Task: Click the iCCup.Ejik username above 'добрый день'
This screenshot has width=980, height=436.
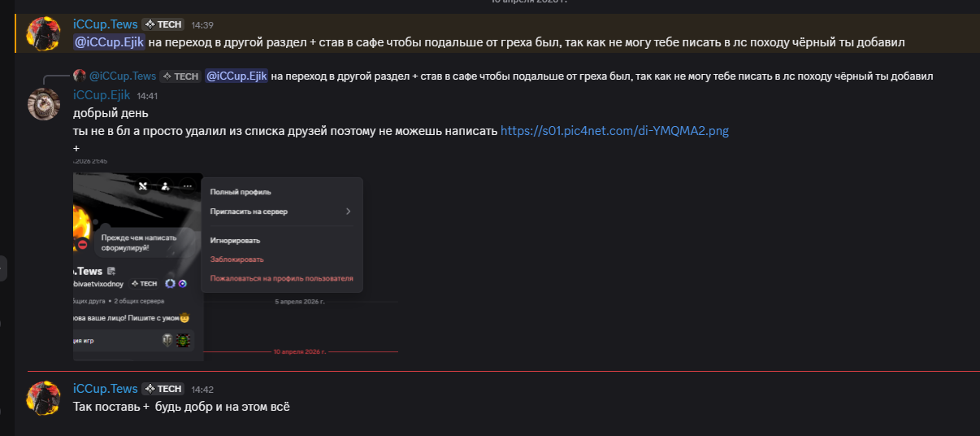Action: click(102, 95)
